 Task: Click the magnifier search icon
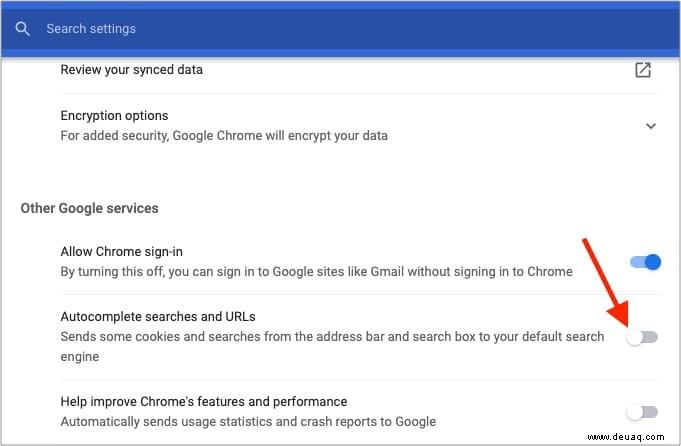pos(22,29)
